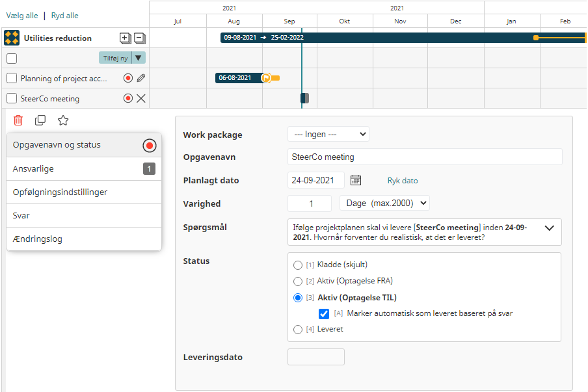Click the Ryk dato link

pyautogui.click(x=403, y=181)
